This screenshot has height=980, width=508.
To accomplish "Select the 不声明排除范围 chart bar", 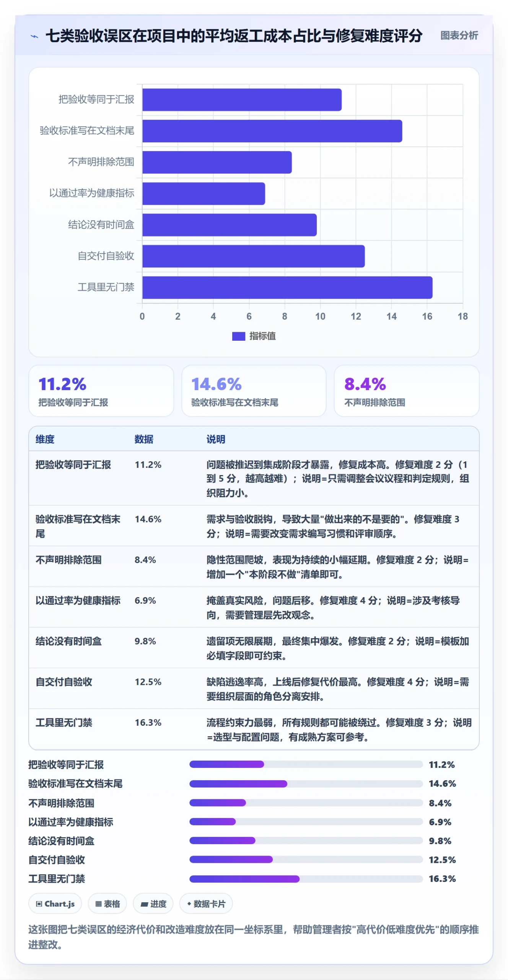I will click(217, 162).
